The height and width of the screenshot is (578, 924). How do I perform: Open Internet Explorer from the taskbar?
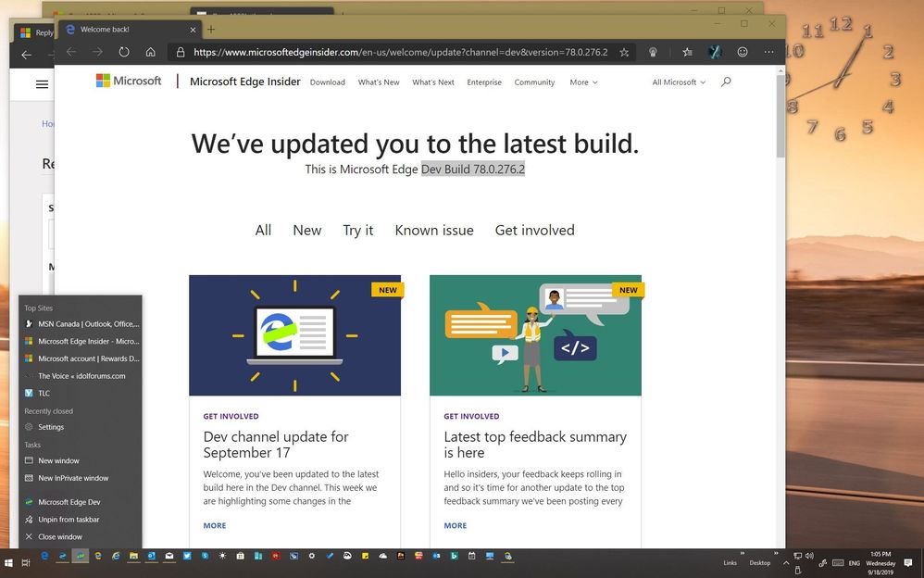116,556
